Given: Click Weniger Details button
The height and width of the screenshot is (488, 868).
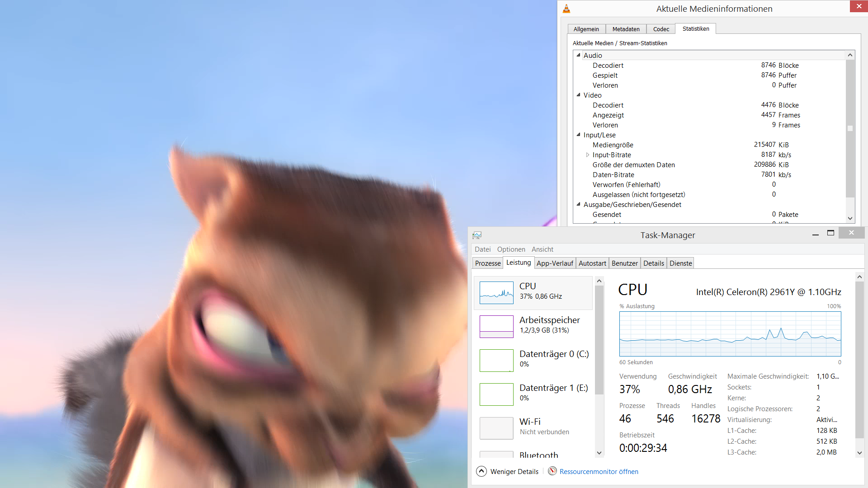Looking at the screenshot, I should click(x=508, y=471).
